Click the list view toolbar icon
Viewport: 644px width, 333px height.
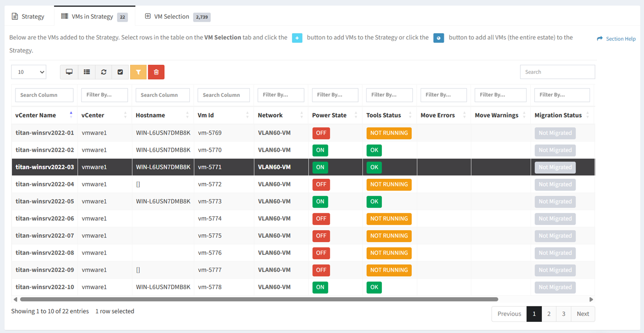pos(87,72)
